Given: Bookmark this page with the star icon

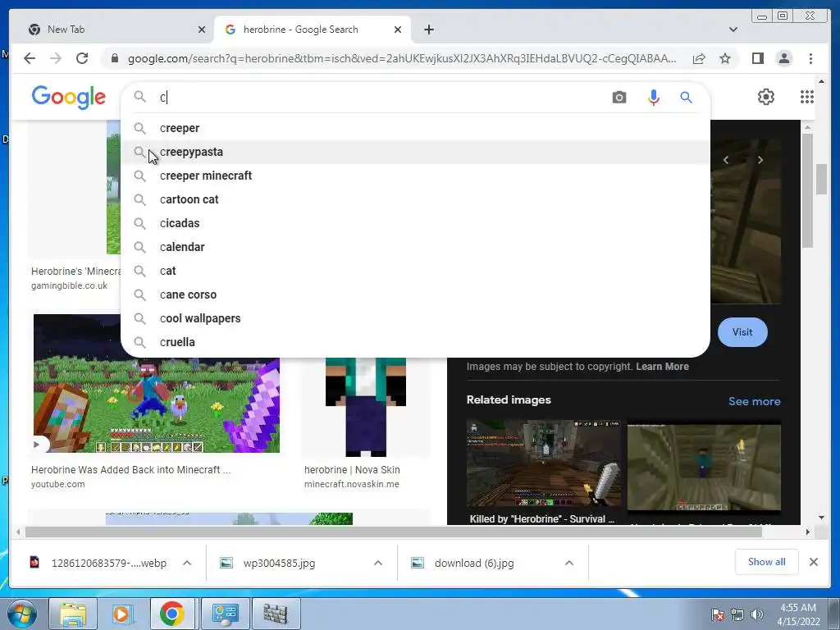Looking at the screenshot, I should point(725,58).
